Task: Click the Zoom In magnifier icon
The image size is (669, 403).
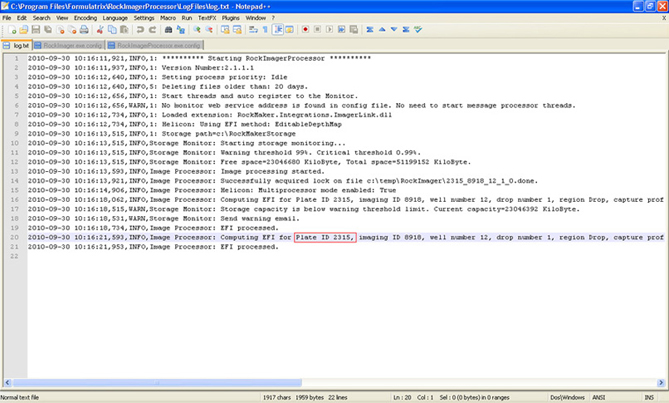Action: coord(197,29)
